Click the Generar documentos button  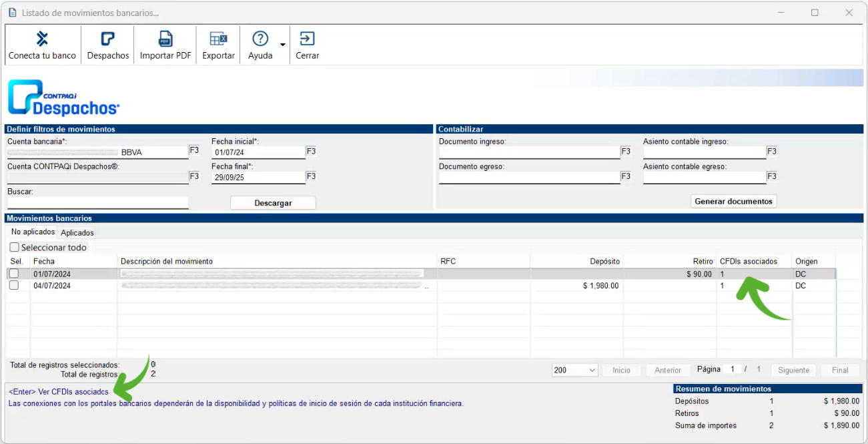[733, 201]
